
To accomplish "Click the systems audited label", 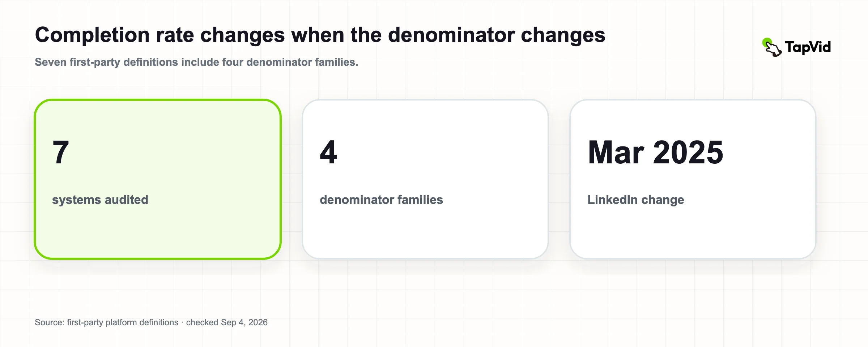I will [x=100, y=200].
